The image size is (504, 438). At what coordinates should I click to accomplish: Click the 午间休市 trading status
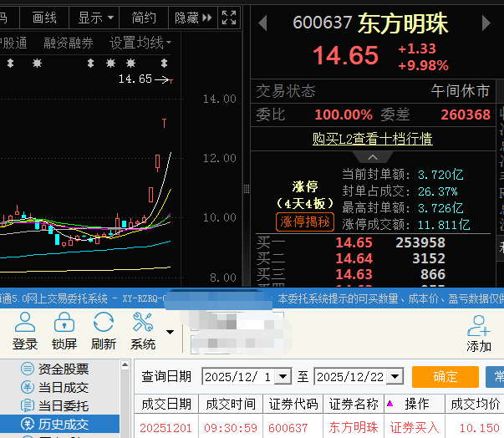pyautogui.click(x=461, y=91)
